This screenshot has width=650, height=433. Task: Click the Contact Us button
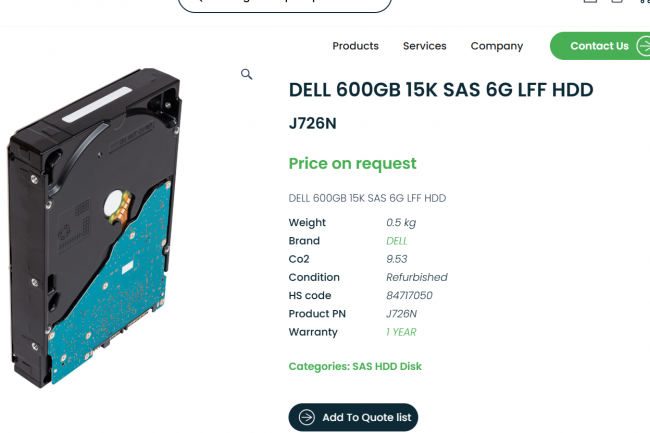click(600, 46)
